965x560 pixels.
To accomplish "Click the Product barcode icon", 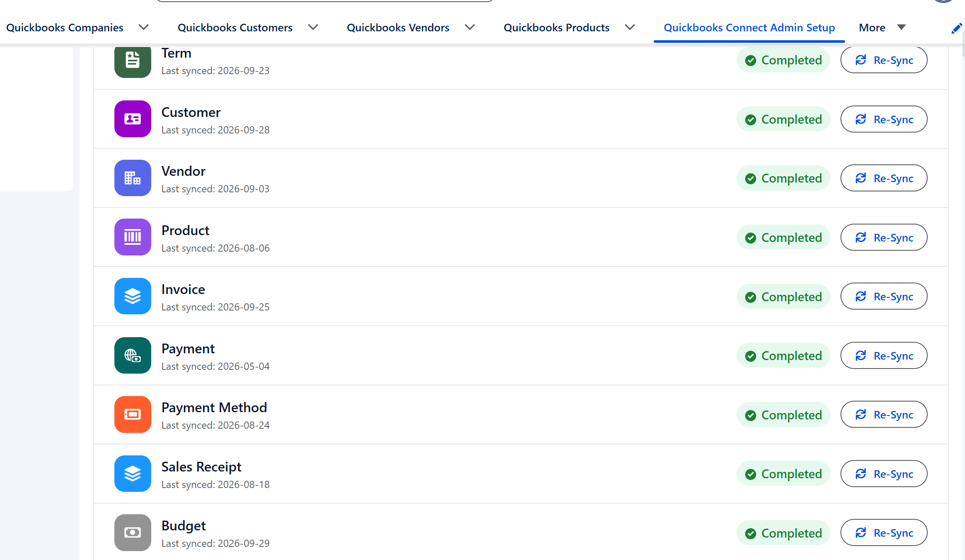I will (133, 237).
